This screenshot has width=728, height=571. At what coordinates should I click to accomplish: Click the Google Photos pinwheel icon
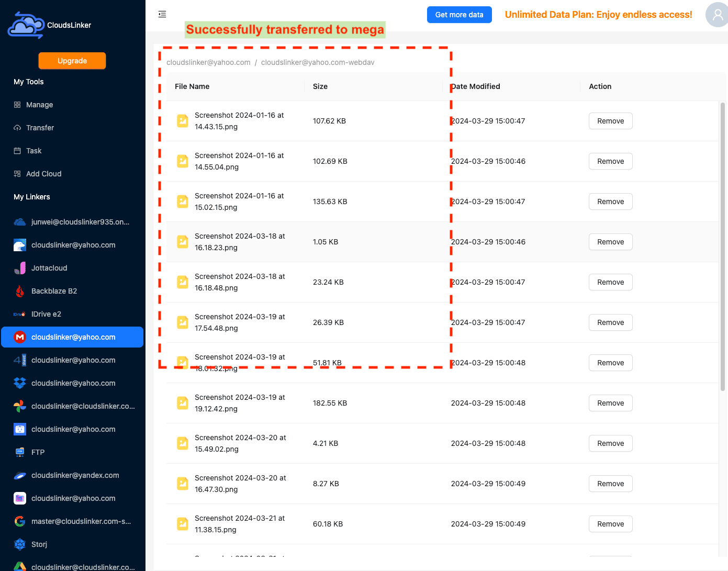point(20,406)
